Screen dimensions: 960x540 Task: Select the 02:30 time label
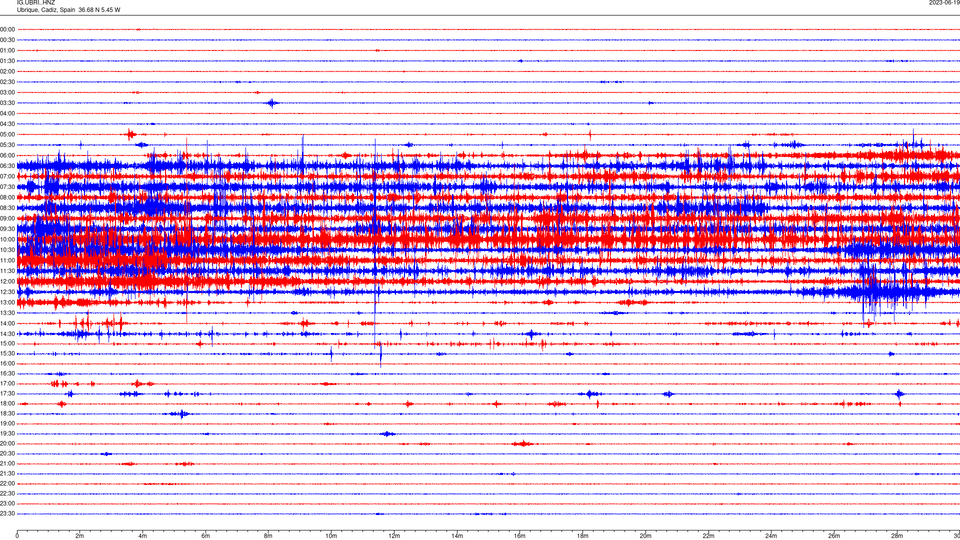click(7, 82)
